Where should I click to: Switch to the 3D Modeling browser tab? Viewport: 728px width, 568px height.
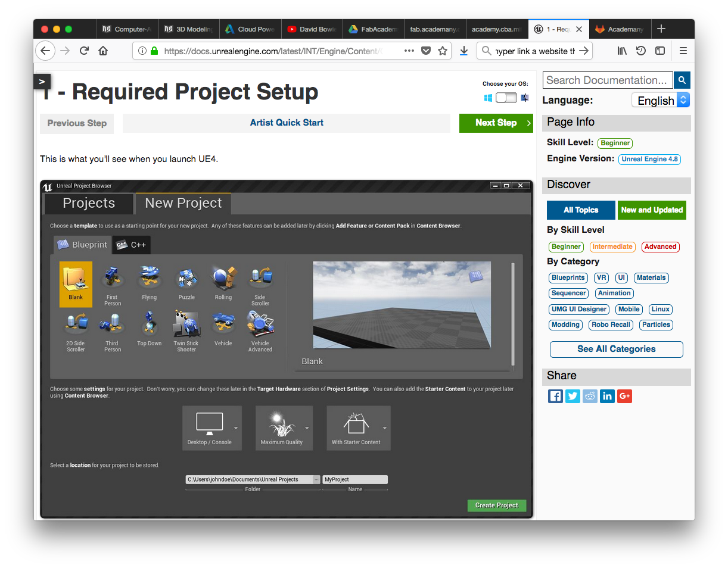[189, 29]
